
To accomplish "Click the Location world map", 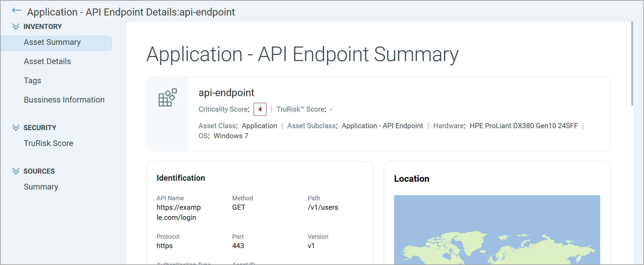I will pyautogui.click(x=497, y=230).
